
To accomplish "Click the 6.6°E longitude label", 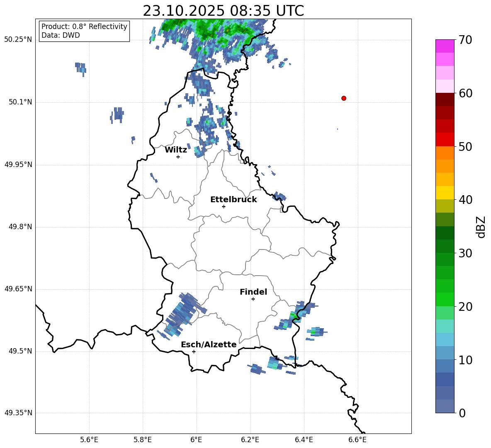I will 357,440.
